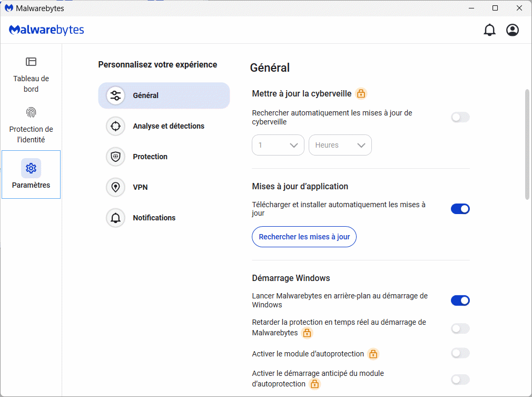
Task: Select the Général settings category
Action: tap(164, 95)
